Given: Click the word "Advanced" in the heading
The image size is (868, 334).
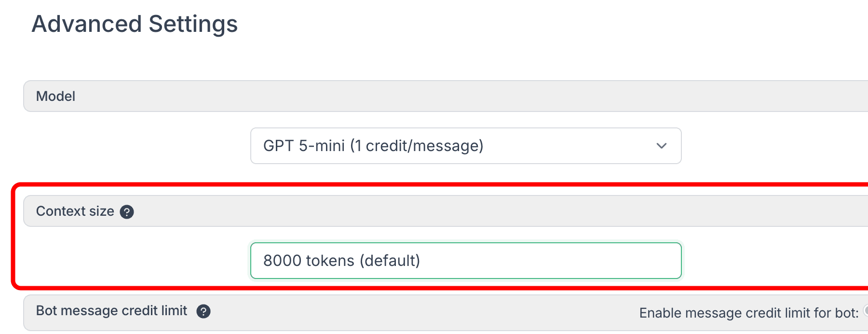Looking at the screenshot, I should point(87,24).
